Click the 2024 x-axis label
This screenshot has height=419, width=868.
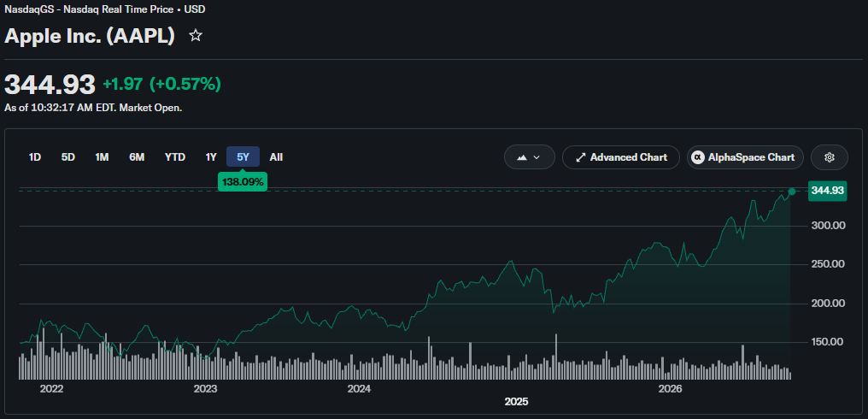(x=359, y=389)
